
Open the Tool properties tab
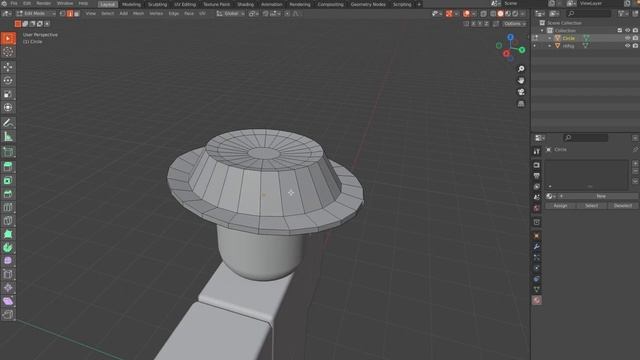pyautogui.click(x=537, y=151)
